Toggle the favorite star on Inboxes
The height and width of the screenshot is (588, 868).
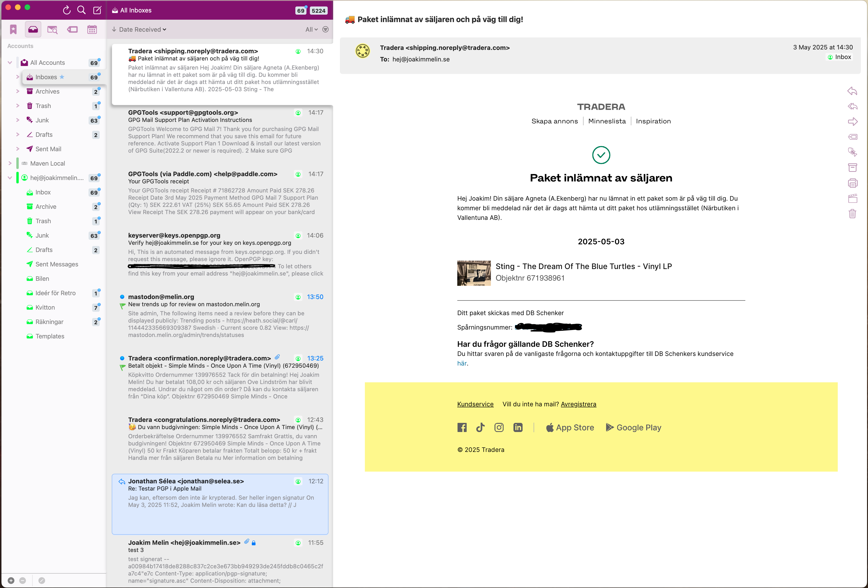click(62, 77)
